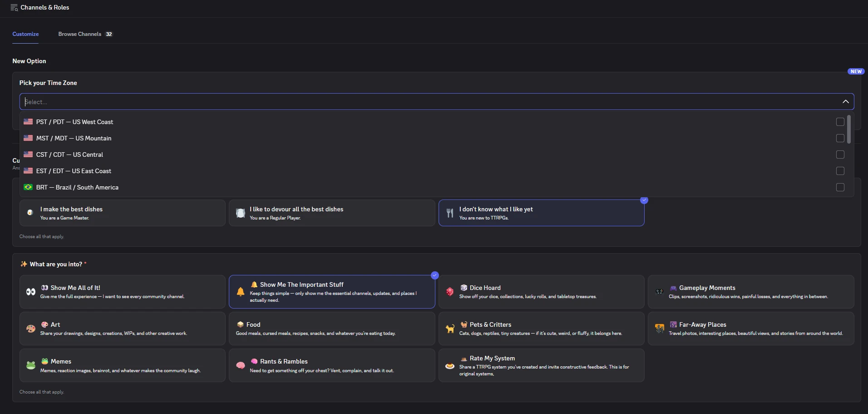868x414 pixels.
Task: Click the Gameplay Moments card icon
Action: (x=660, y=292)
